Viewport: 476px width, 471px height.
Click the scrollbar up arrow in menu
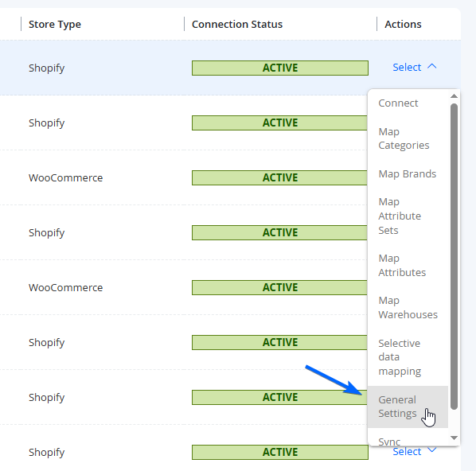[x=454, y=96]
